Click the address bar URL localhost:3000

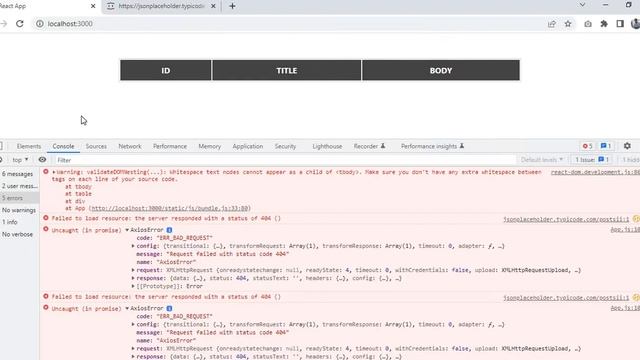70,24
